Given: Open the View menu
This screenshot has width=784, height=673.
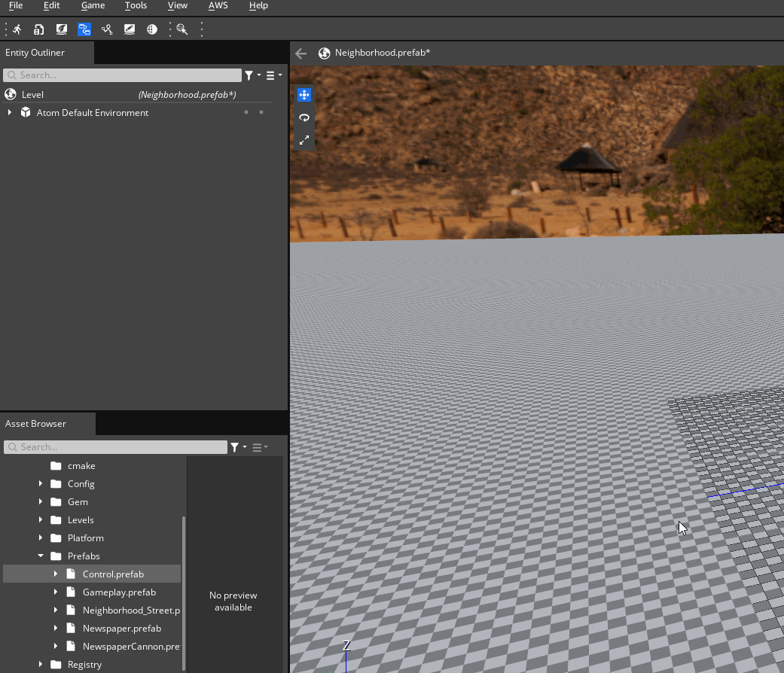Looking at the screenshot, I should coord(178,5).
